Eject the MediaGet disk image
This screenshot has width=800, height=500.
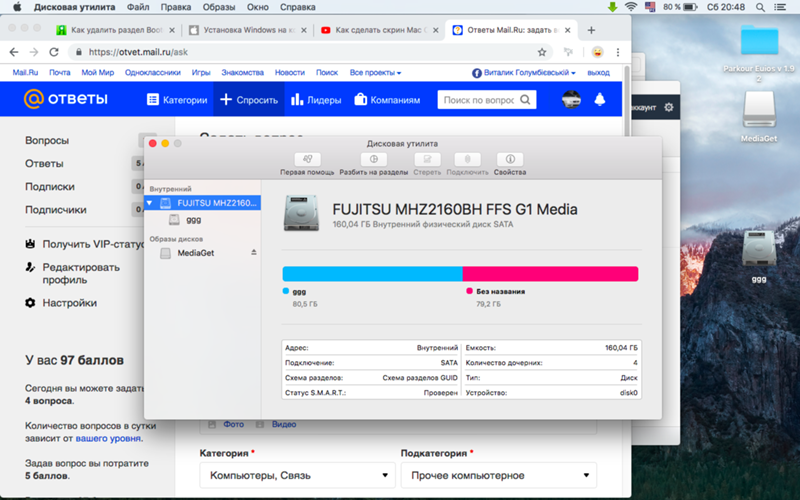point(254,253)
